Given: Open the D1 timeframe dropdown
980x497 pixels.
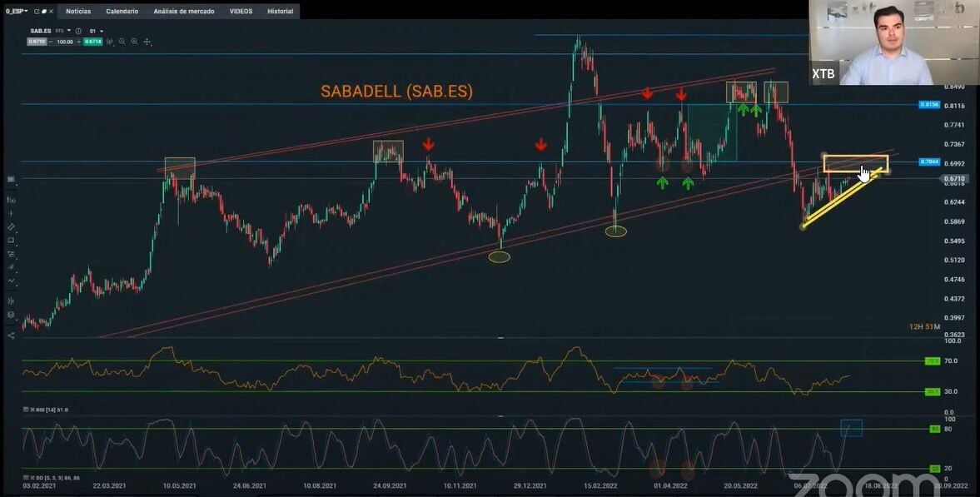Looking at the screenshot, I should 97,31.
